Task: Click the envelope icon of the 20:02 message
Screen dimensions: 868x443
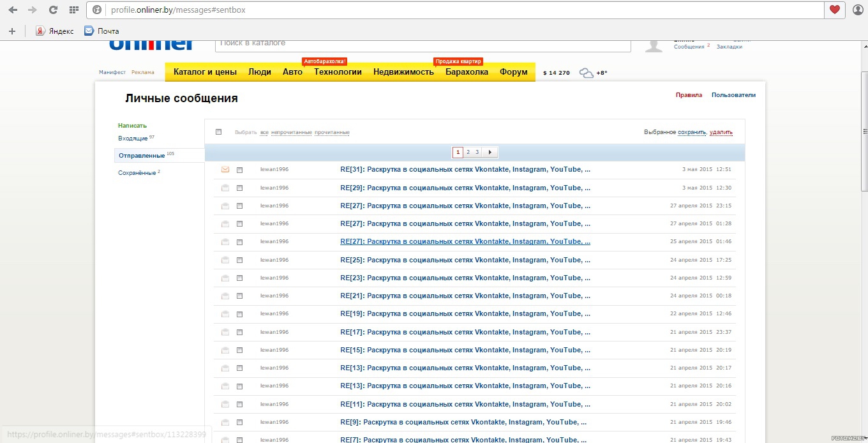Action: coord(225,404)
